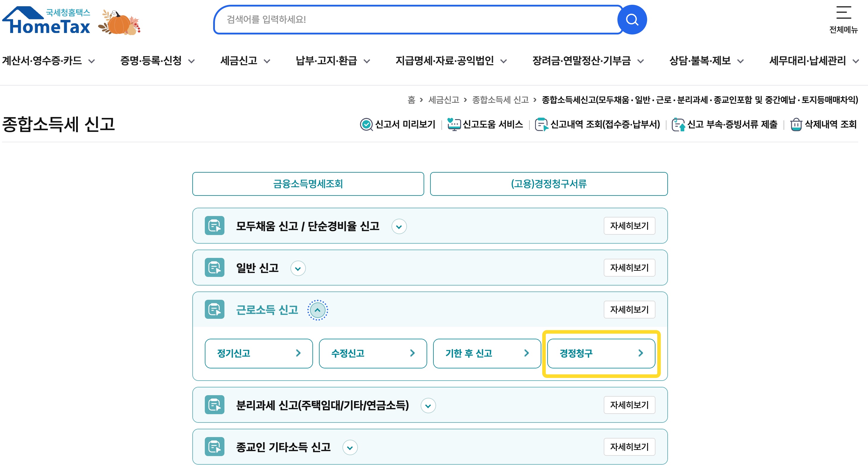The width and height of the screenshot is (868, 473).
Task: Open the 세금신고 menu
Action: 240,61
